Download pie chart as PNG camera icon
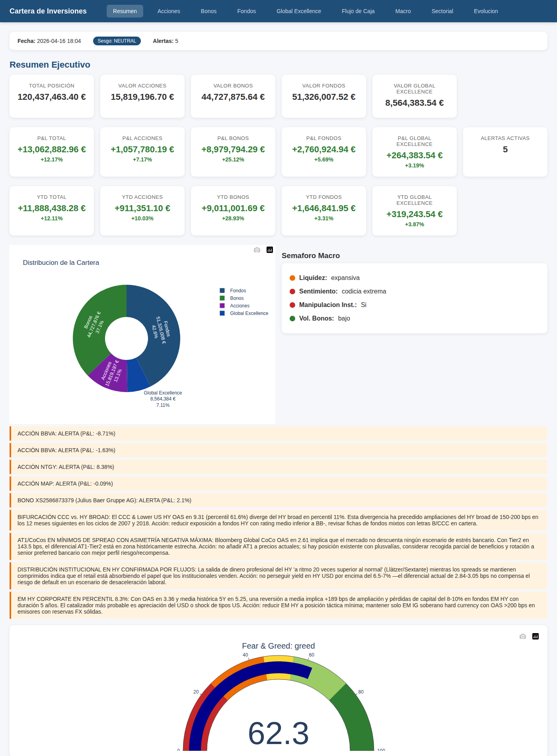The height and width of the screenshot is (756, 557). point(257,250)
